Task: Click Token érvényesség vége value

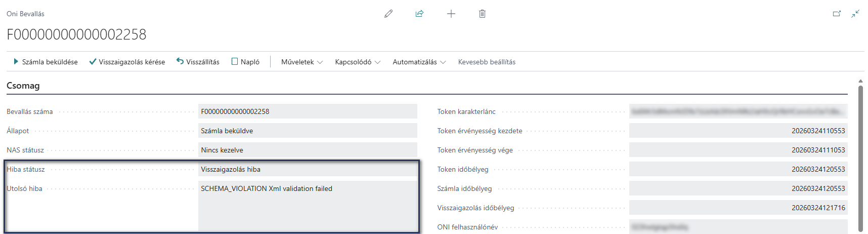Action: (x=739, y=150)
